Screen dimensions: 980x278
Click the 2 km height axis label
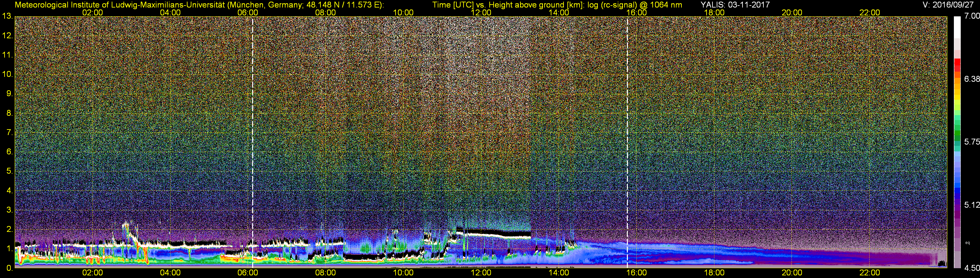pos(9,229)
